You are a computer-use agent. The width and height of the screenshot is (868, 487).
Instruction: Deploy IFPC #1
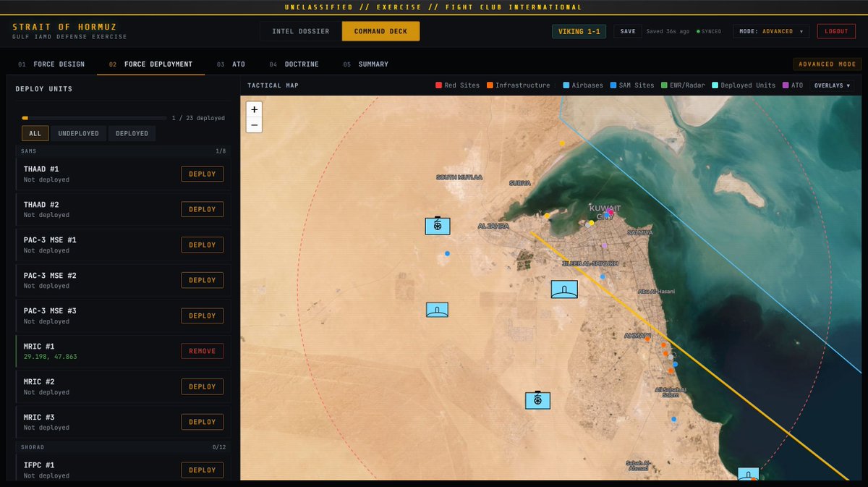pos(203,470)
